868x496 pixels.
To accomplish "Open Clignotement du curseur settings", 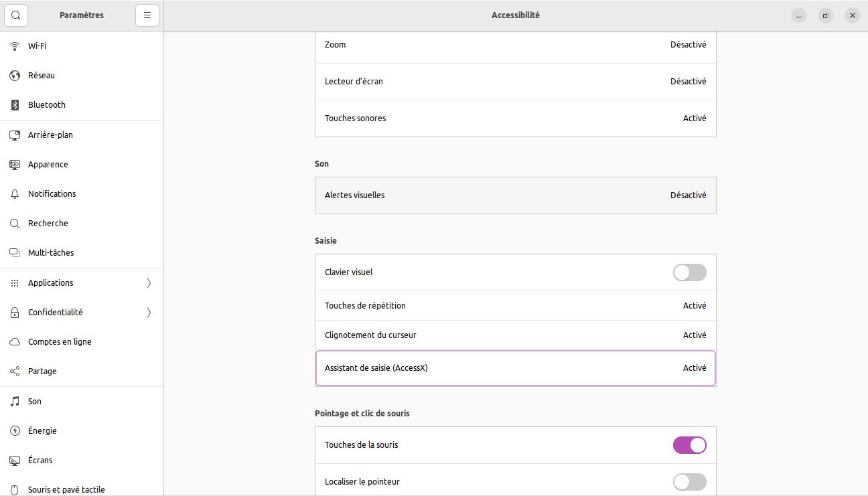I will (515, 335).
